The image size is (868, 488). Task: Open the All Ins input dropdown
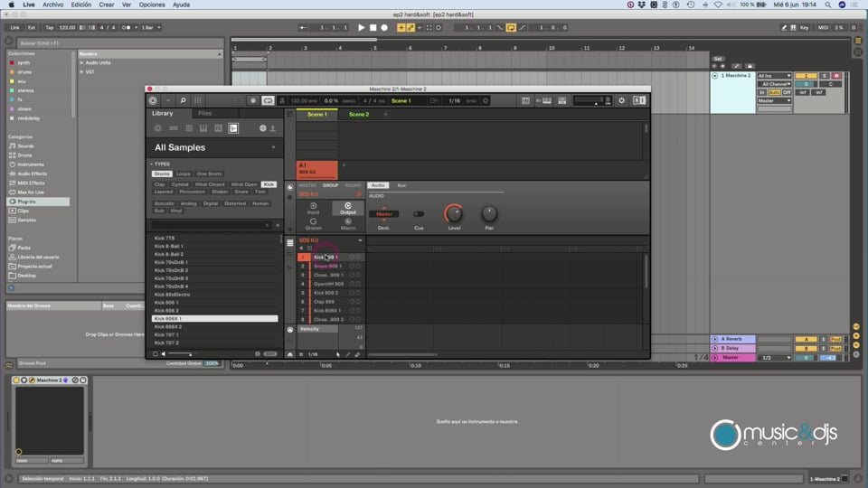point(775,76)
